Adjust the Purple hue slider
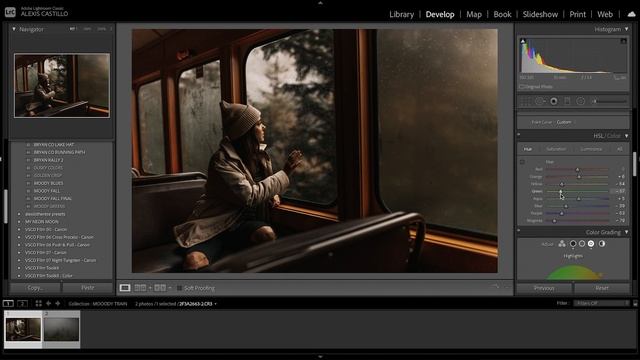Viewport: 640px width, 360px height. (x=577, y=213)
